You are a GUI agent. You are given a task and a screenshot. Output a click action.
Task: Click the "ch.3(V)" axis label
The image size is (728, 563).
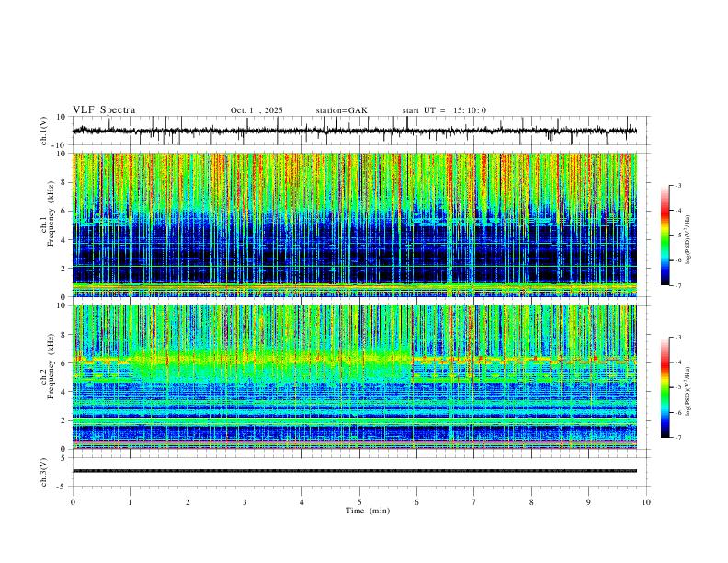pyautogui.click(x=44, y=472)
